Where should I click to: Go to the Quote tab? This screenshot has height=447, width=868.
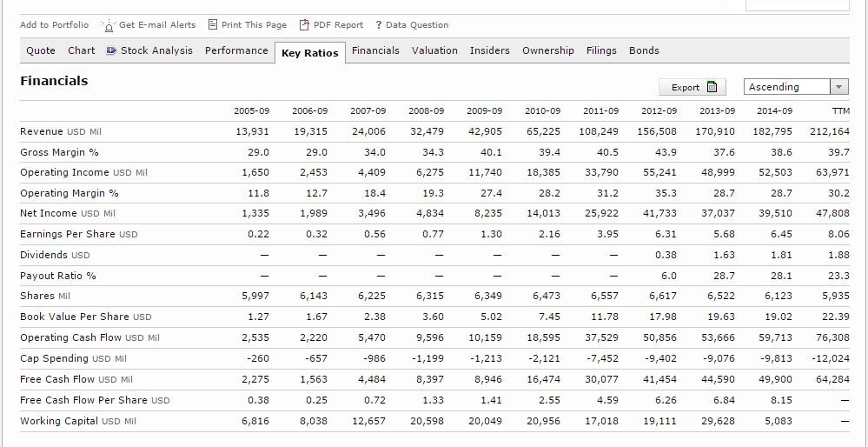click(41, 50)
